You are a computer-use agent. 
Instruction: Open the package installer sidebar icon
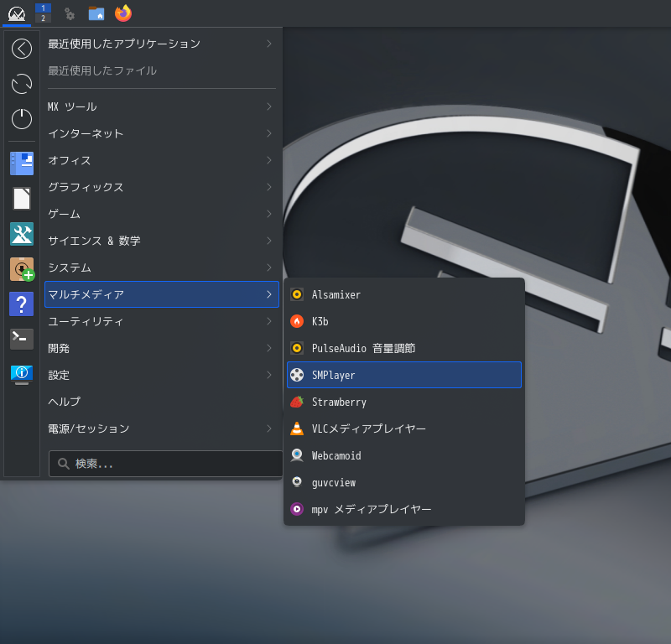coord(22,269)
